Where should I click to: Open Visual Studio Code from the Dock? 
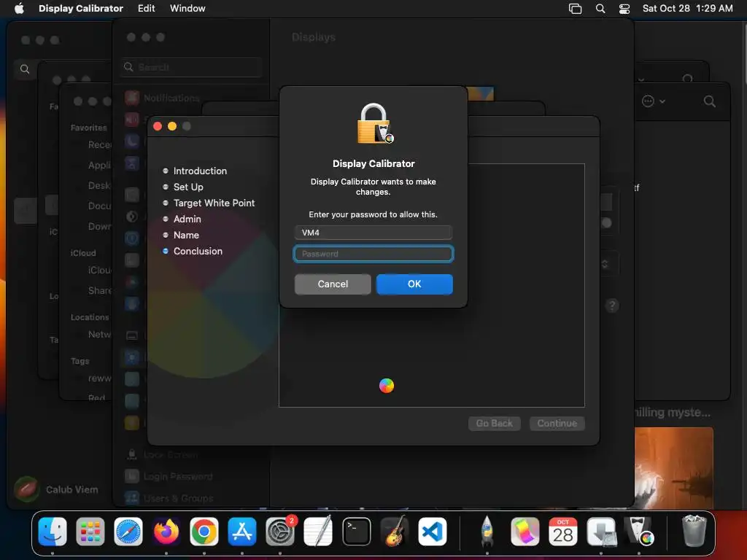[x=433, y=531]
